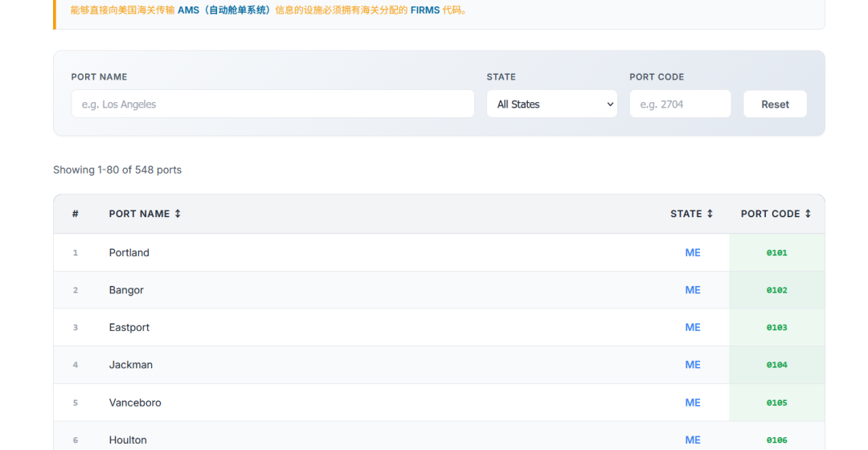868x450 pixels.
Task: Click the Port Code input field
Action: pos(680,104)
